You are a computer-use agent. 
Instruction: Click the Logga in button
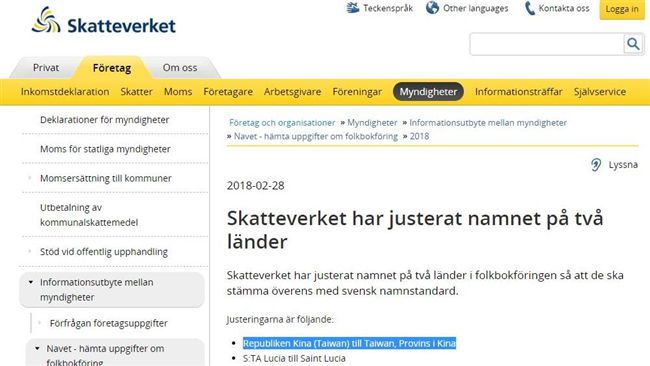pos(622,9)
